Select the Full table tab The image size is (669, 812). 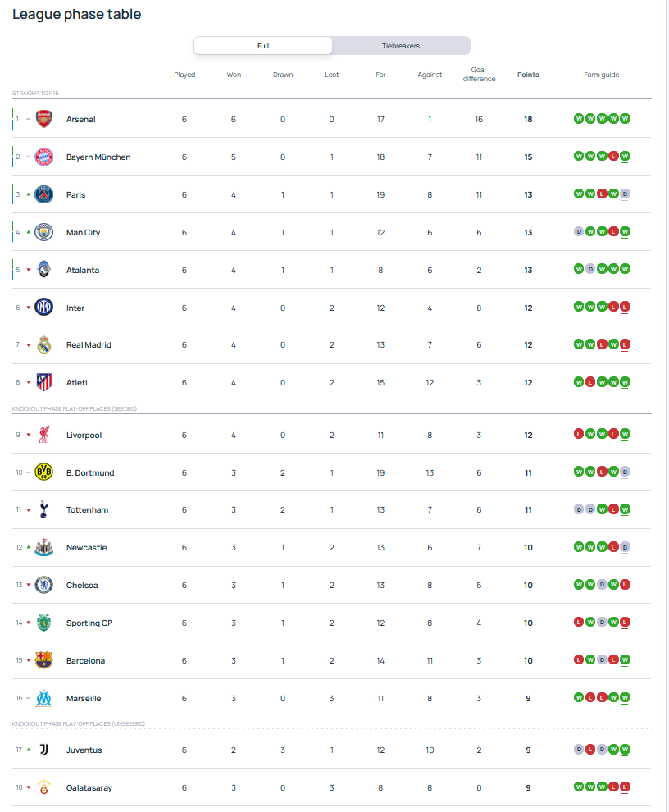[263, 46]
